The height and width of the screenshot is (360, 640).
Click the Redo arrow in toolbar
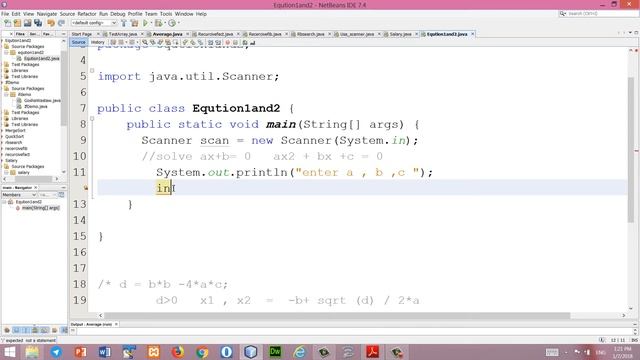(62, 23)
